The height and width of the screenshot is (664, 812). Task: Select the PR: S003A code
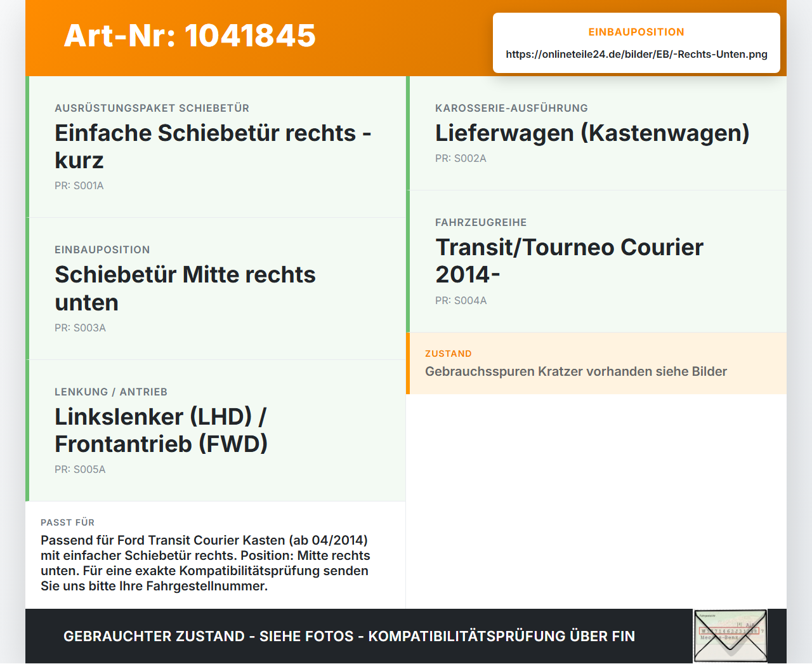[x=80, y=328]
